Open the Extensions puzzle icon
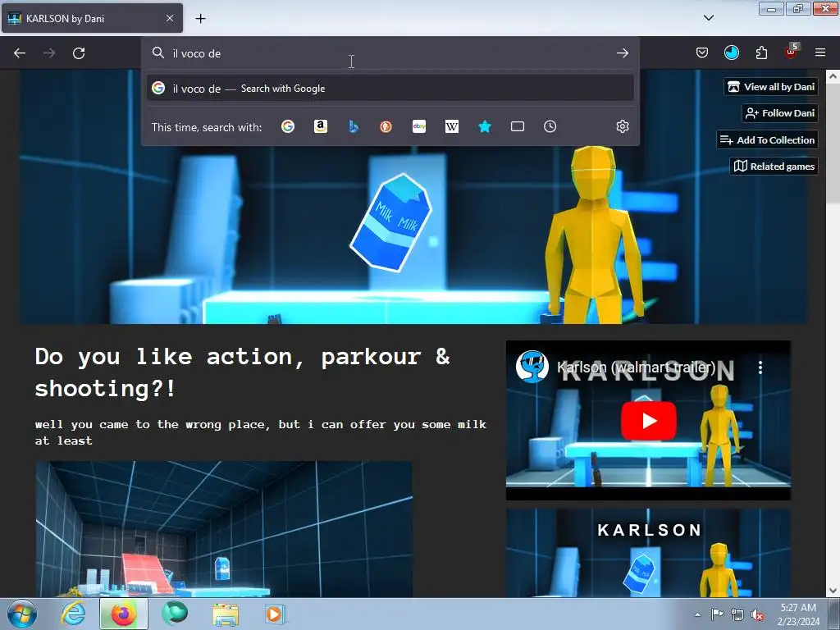Screen dimensions: 840x630 click(761, 52)
